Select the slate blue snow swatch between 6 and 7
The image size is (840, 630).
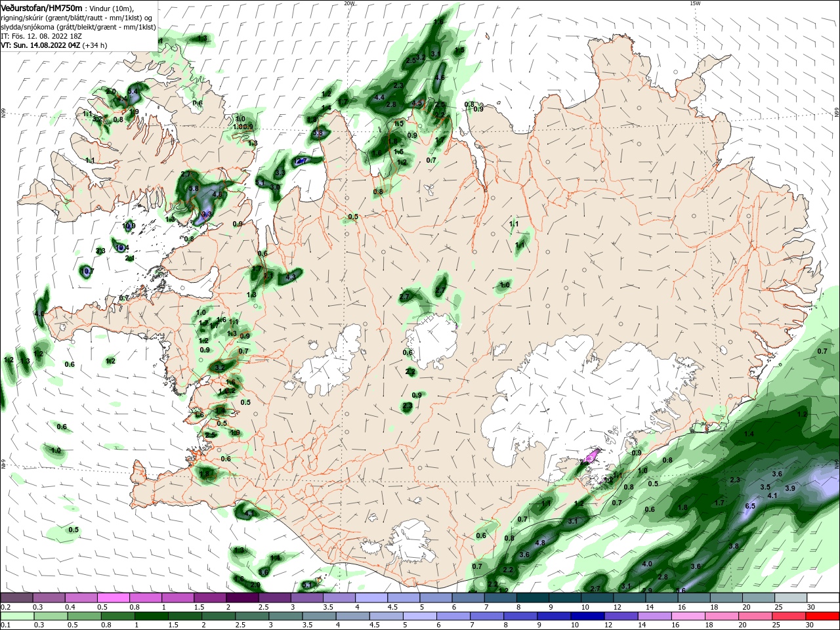pos(468,598)
